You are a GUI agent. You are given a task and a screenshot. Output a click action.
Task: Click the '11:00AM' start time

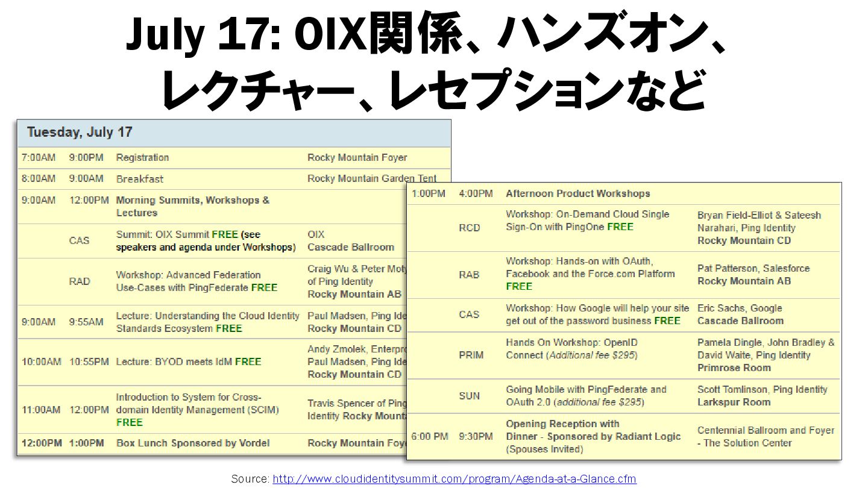coord(41,410)
